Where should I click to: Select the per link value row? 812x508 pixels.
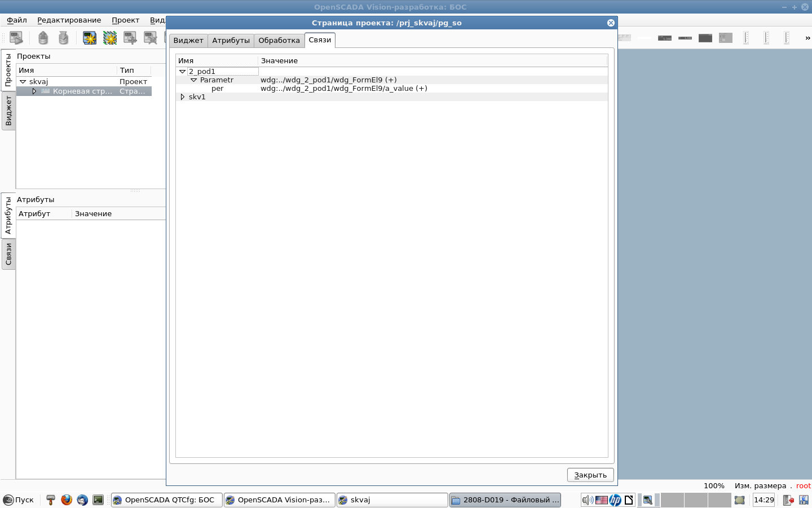pyautogui.click(x=343, y=89)
